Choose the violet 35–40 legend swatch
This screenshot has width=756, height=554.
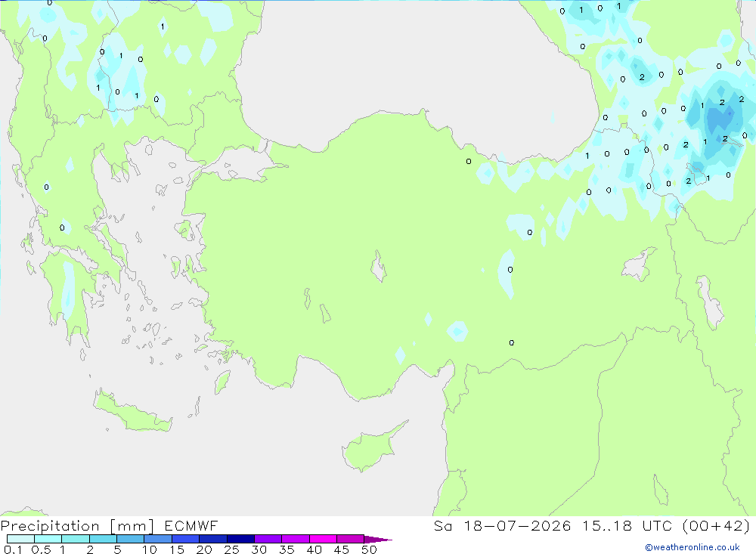[295, 539]
